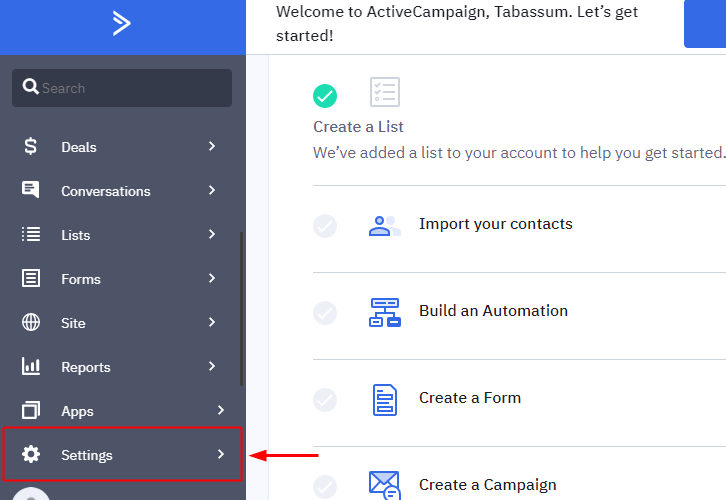Expand the Lists submenu chevron
The width and height of the screenshot is (726, 500).
tap(212, 234)
